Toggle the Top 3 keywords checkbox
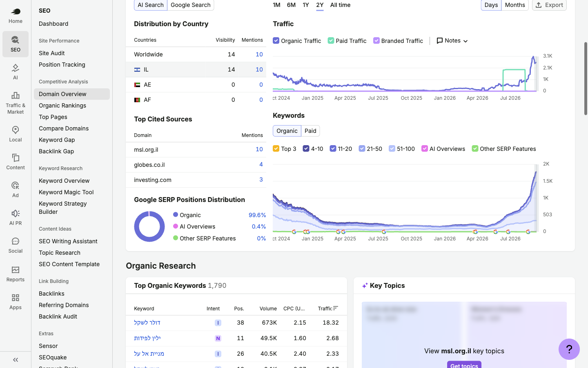This screenshot has height=368, width=588. click(x=276, y=148)
